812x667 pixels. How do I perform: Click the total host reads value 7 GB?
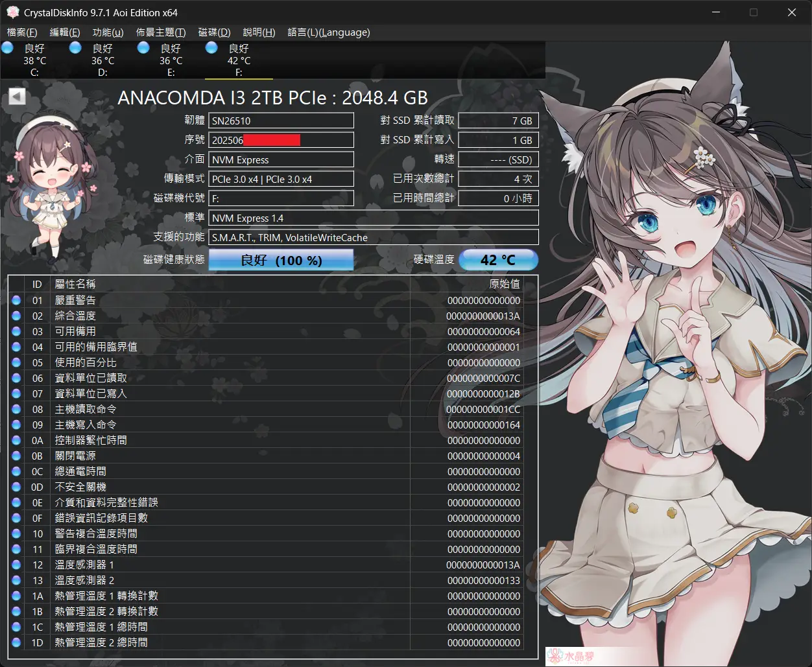tap(498, 121)
